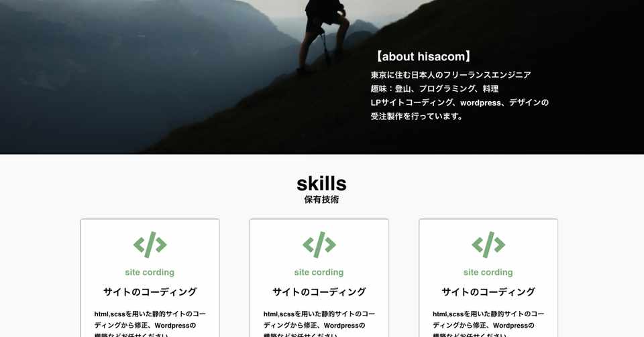Click the 保有技術 subtitle
Screen dimensions: 644x337
(x=321, y=200)
